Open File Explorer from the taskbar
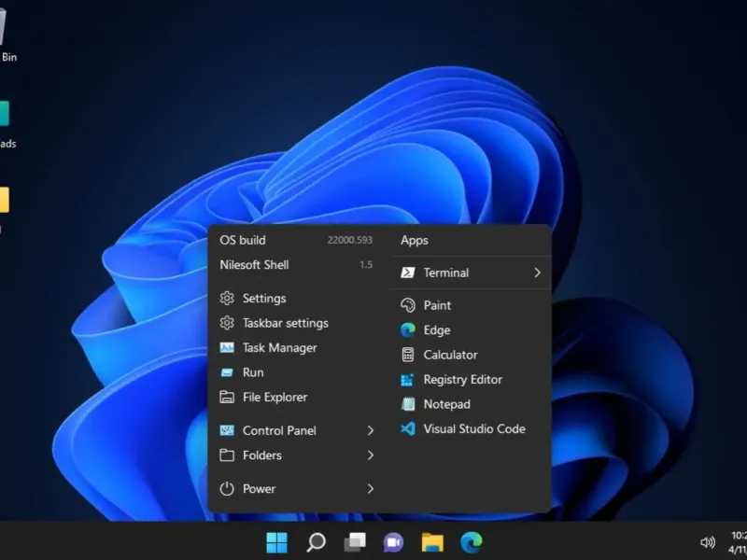The width and height of the screenshot is (747, 560). coord(432,542)
